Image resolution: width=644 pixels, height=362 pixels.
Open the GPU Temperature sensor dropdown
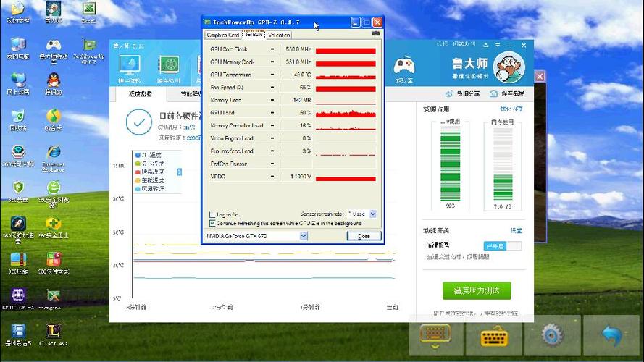pyautogui.click(x=272, y=75)
